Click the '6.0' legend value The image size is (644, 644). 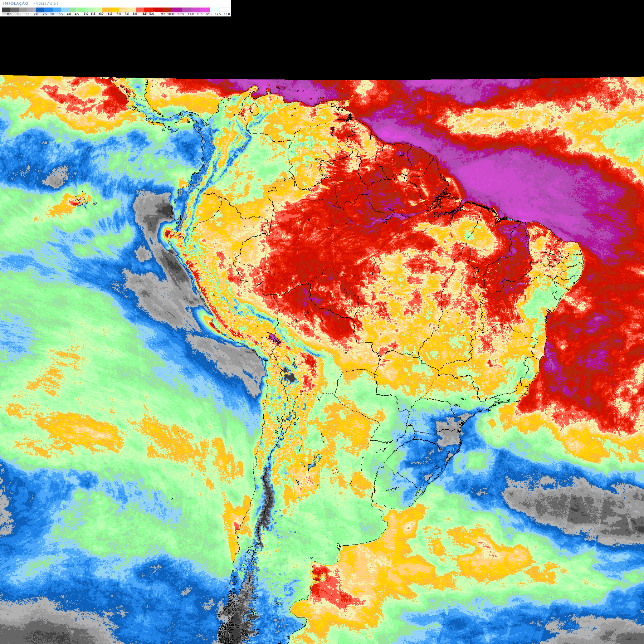click(x=101, y=14)
